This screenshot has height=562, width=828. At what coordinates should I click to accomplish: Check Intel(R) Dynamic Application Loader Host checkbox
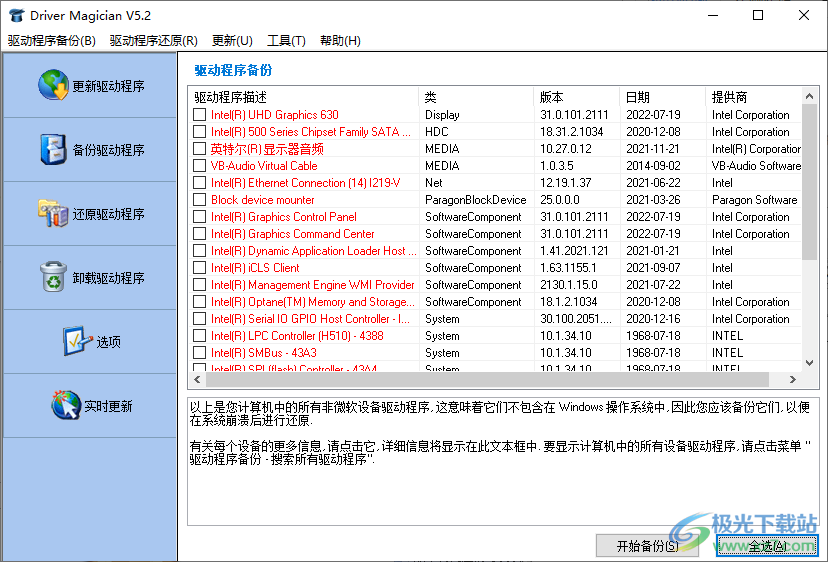click(x=199, y=251)
